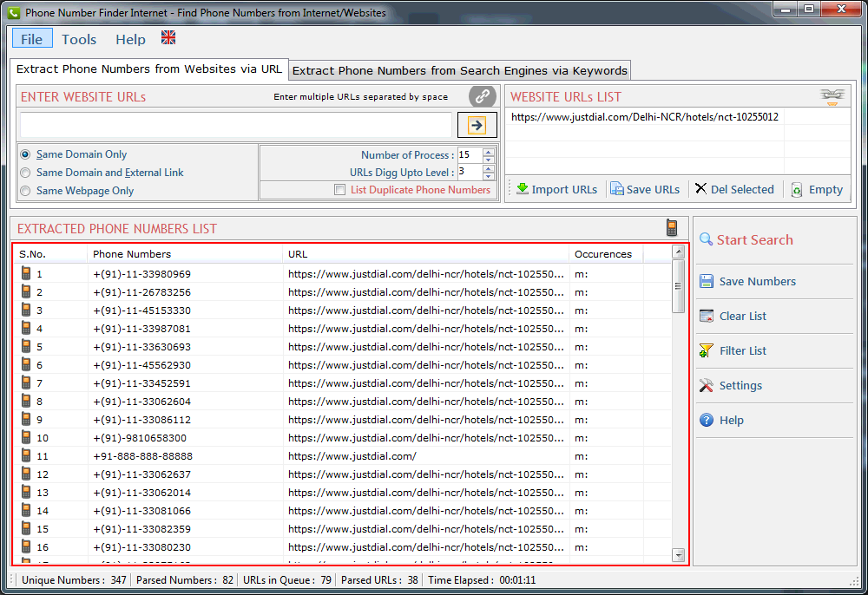
Task: Add URL with the arrow button
Action: pos(477,125)
